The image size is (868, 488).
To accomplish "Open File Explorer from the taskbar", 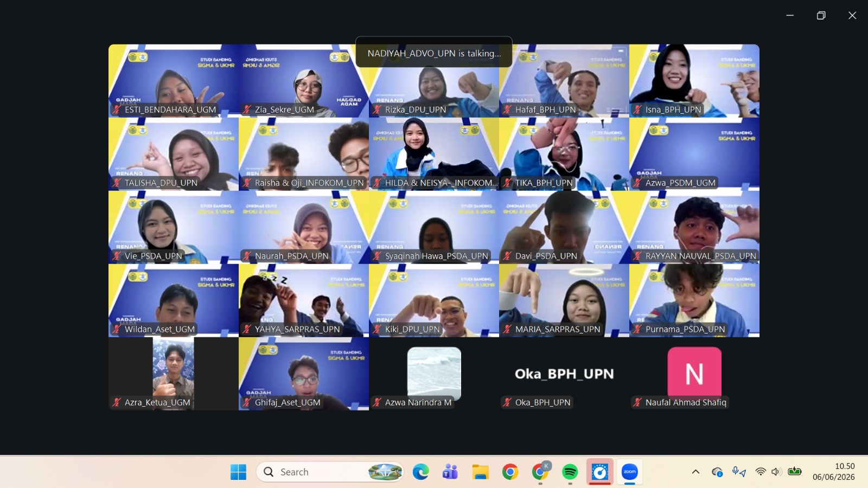I will coord(480,472).
